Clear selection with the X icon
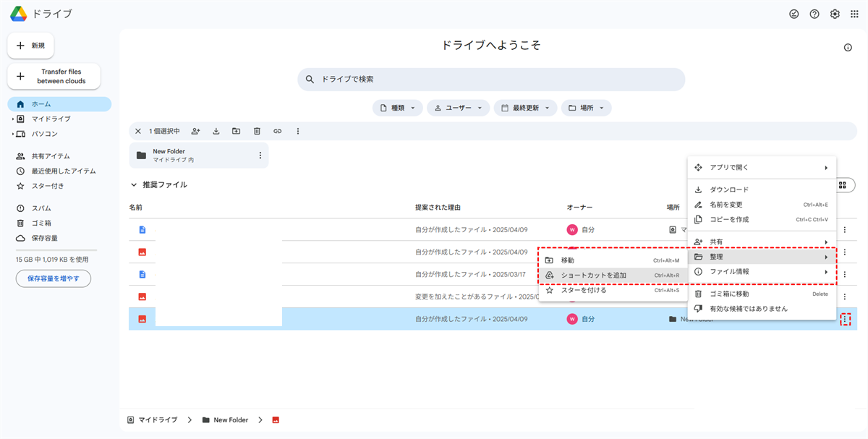The width and height of the screenshot is (868, 439). coord(138,131)
